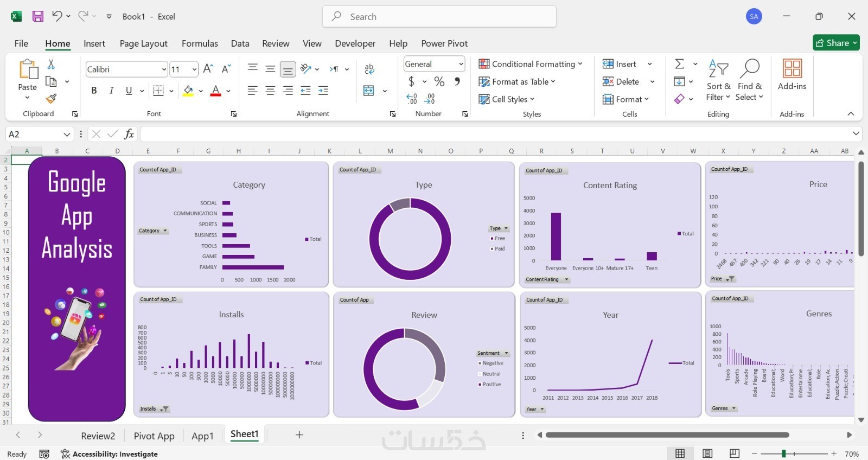Open Sort & Filter

click(x=719, y=80)
